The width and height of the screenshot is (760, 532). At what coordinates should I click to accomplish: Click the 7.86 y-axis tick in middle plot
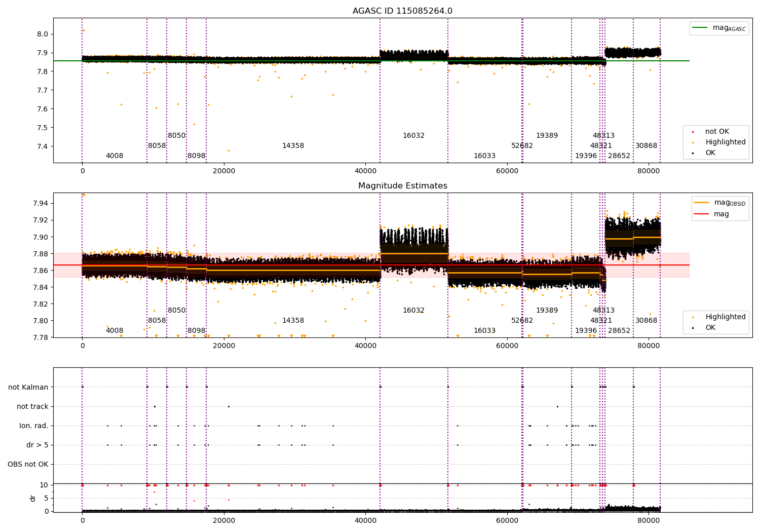(41, 271)
